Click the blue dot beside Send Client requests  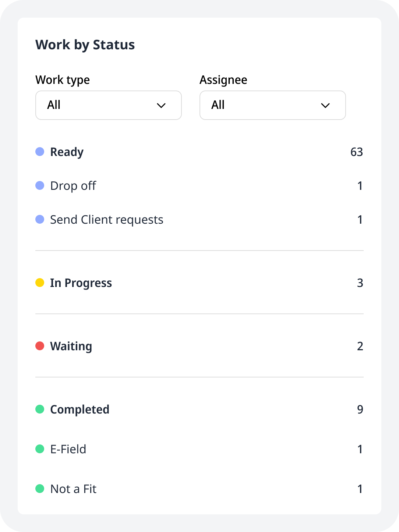(x=40, y=219)
